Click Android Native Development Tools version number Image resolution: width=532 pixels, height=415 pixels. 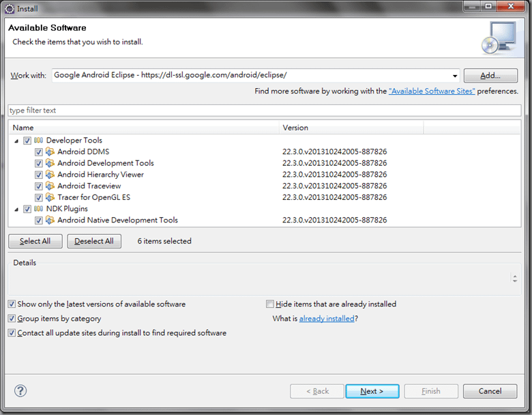334,220
